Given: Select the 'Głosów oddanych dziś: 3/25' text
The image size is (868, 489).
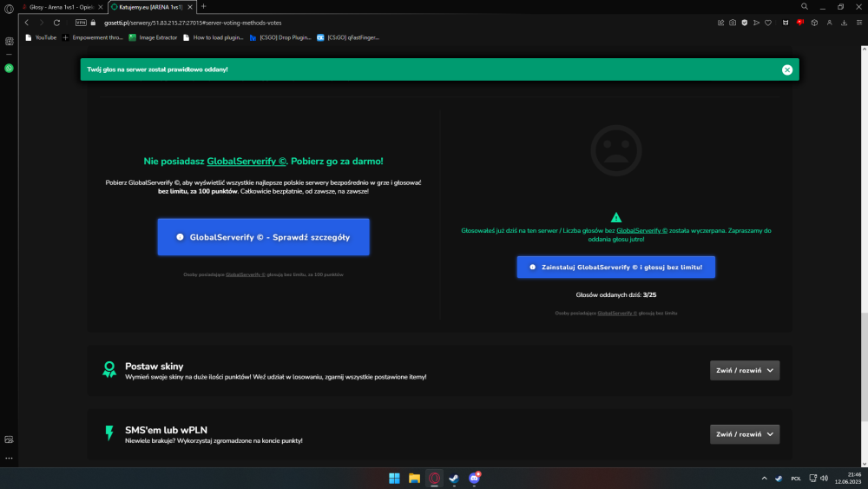Looking at the screenshot, I should pos(616,295).
